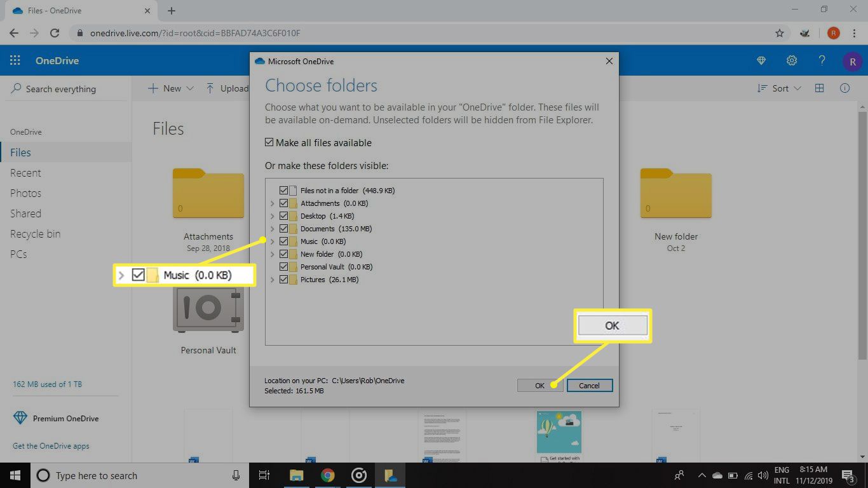The height and width of the screenshot is (488, 868).
Task: Click the Premium OneDrive diamond link
Action: coord(56,418)
